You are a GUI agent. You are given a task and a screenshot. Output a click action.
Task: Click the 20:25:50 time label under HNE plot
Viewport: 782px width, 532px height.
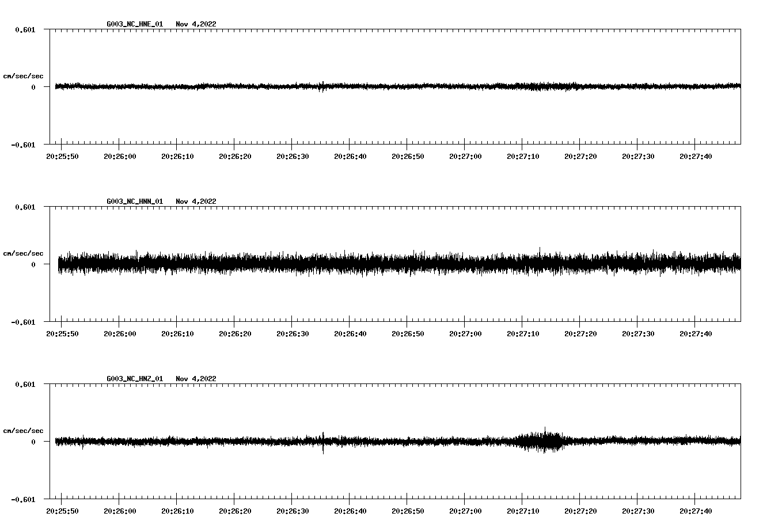[62, 157]
